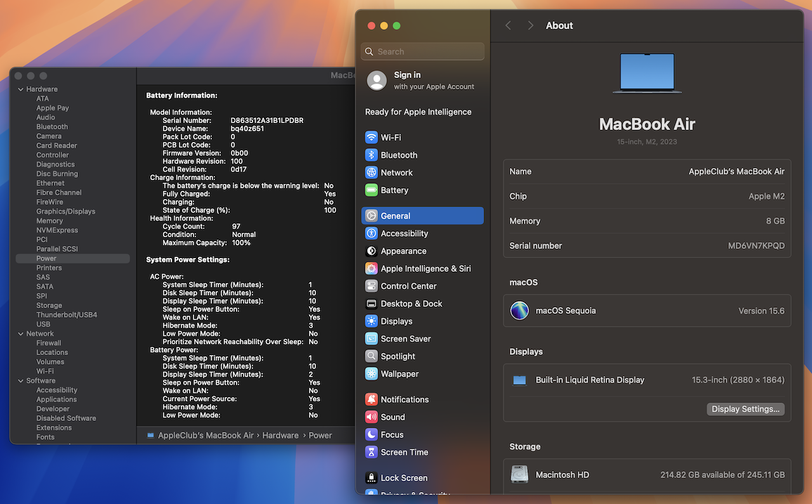Open Bluetooth icon in System Settings sidebar
This screenshot has height=504, width=812.
[x=372, y=155]
